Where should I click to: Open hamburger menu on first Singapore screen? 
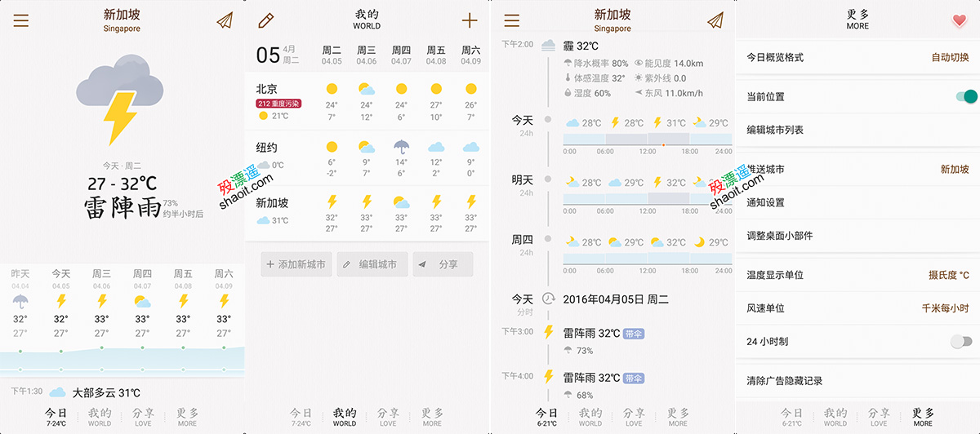(20, 21)
